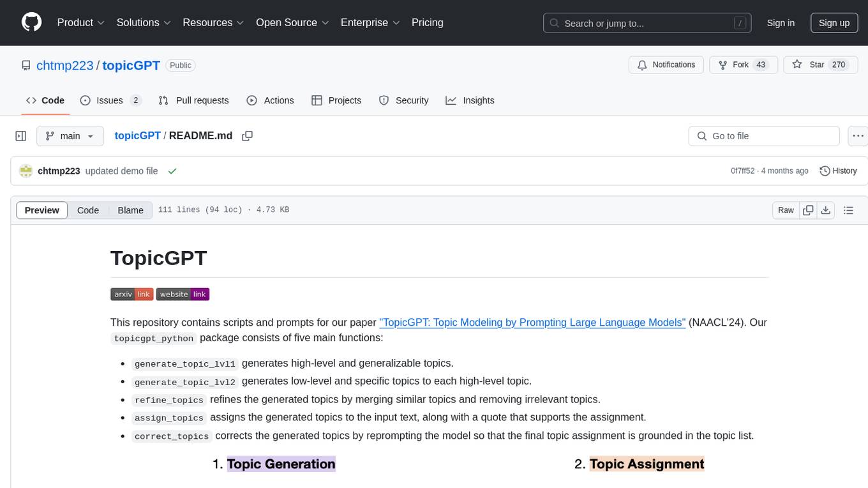Expand the Enterprise menu

point(370,22)
